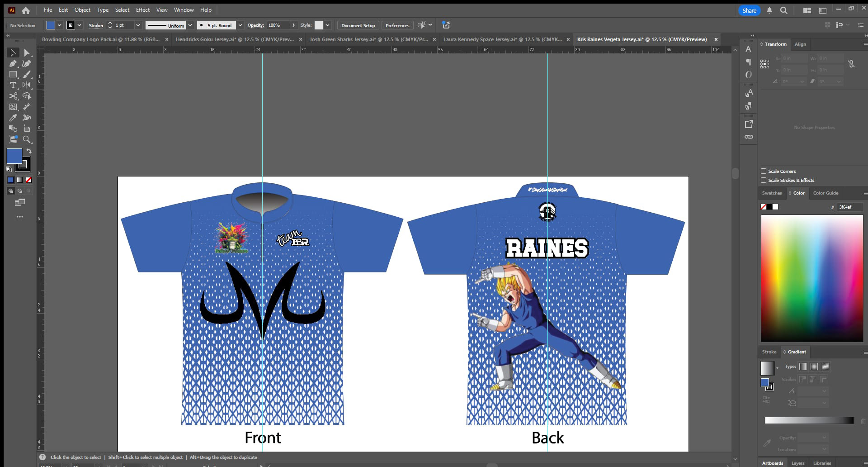868x467 pixels.
Task: Select the Direct Selection tool
Action: 27,53
